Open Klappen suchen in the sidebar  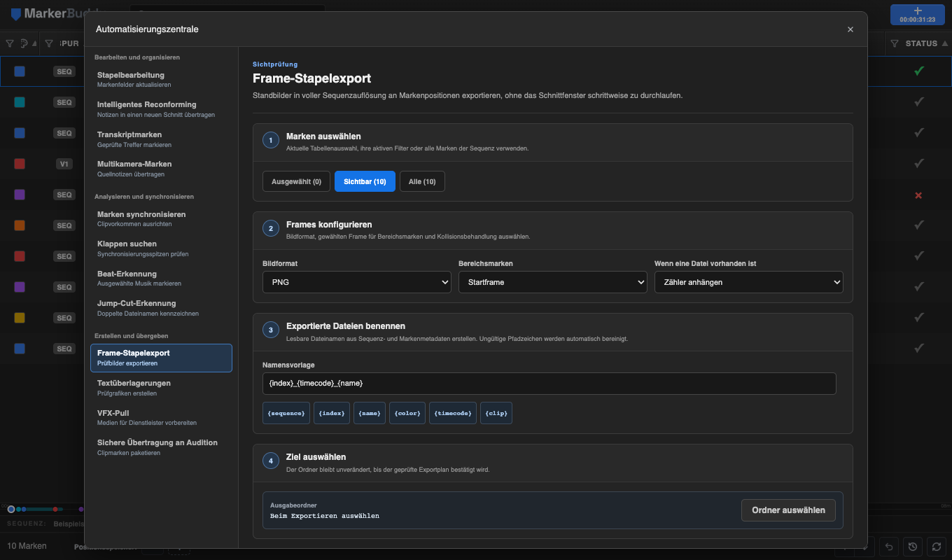(x=161, y=248)
